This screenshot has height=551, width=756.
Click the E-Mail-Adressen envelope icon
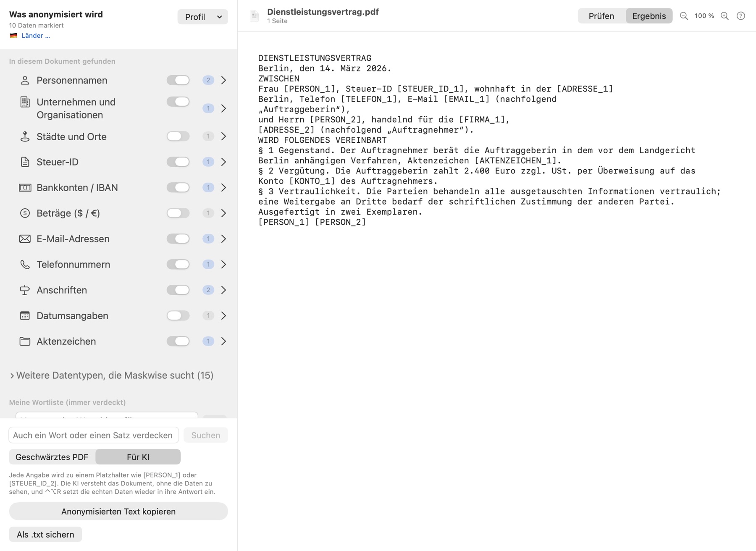tap(25, 239)
